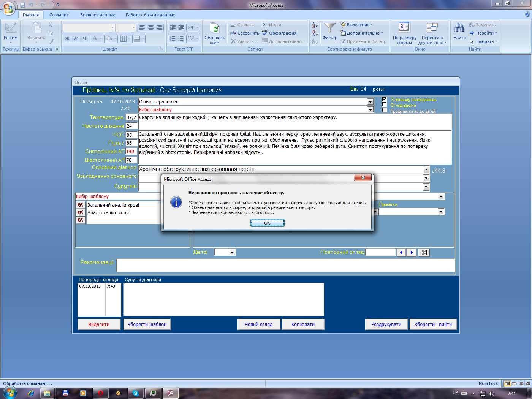
Task: Open the Главная ribbon tab
Action: click(31, 15)
